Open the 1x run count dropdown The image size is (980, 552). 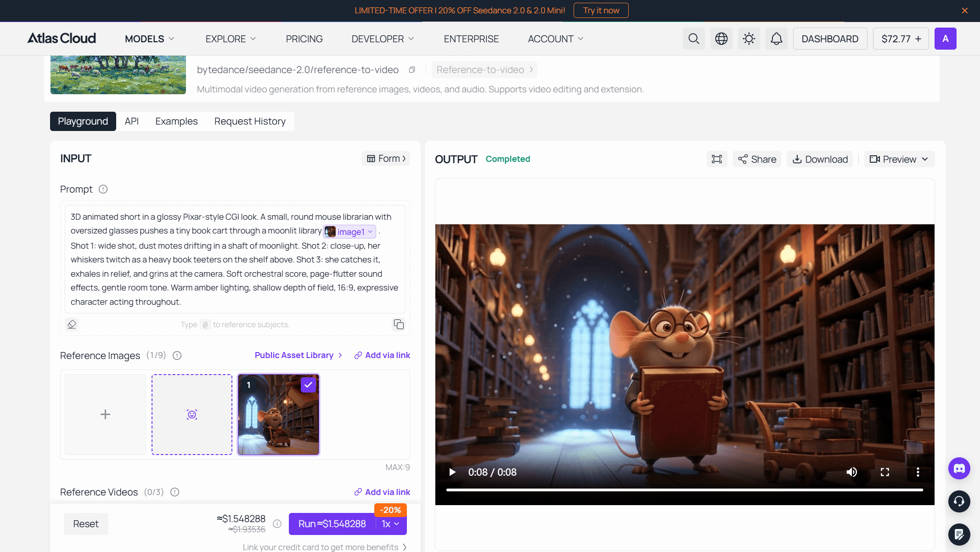pyautogui.click(x=391, y=524)
